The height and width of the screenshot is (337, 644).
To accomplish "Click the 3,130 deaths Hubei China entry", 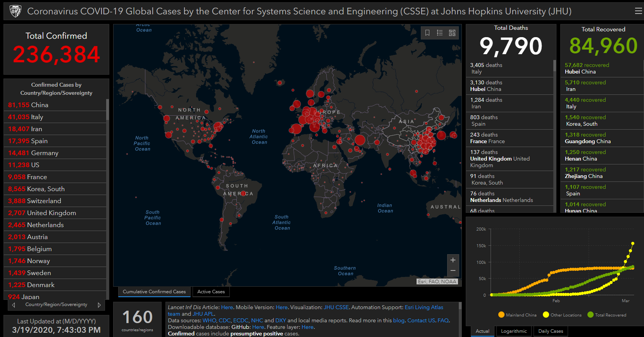I will click(510, 86).
